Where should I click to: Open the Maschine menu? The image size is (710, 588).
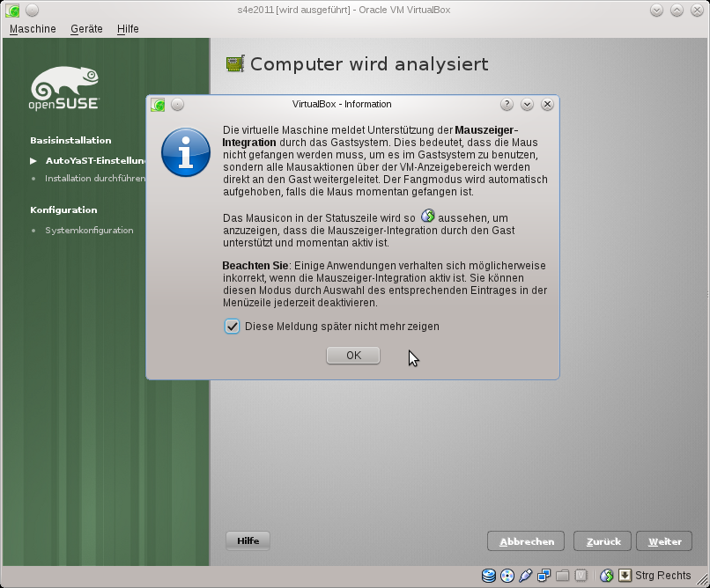click(33, 29)
